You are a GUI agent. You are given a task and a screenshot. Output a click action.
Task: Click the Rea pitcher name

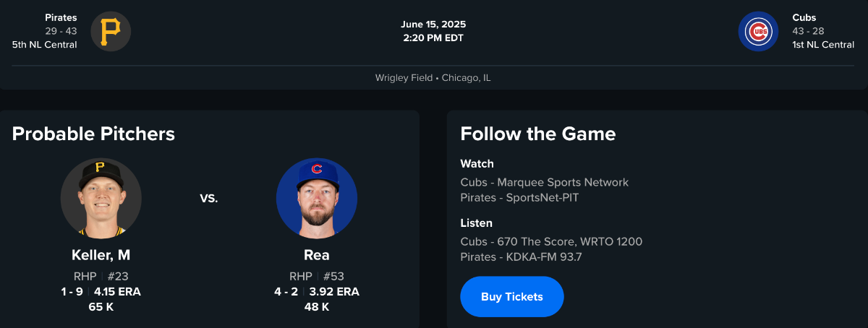(316, 255)
